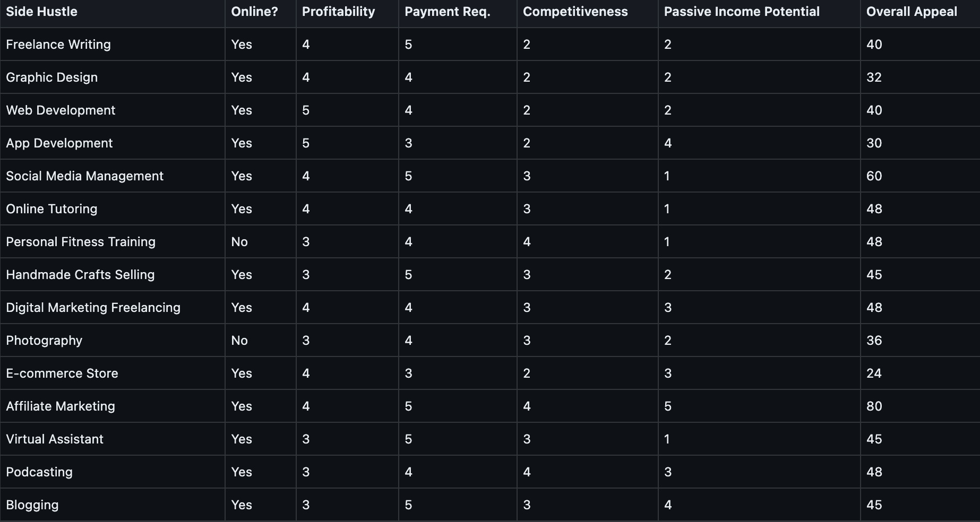Click the Graphic Design cell
The width and height of the screenshot is (980, 522).
click(x=52, y=77)
